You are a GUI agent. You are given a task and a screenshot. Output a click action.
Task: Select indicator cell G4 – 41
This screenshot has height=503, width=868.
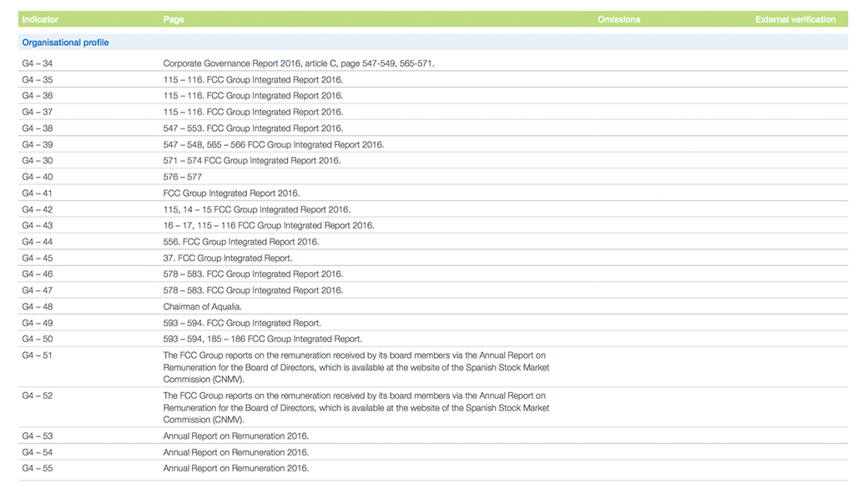click(37, 194)
